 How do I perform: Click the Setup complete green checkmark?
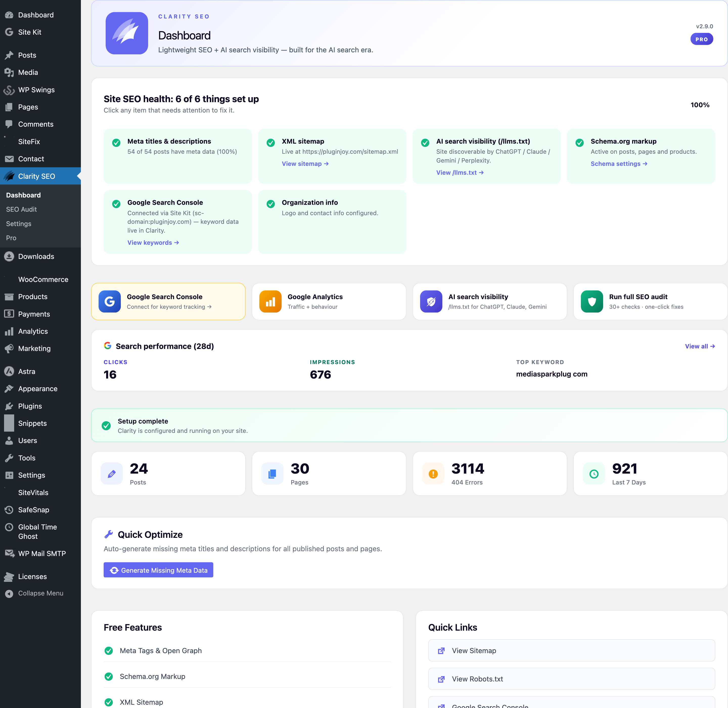(x=106, y=426)
